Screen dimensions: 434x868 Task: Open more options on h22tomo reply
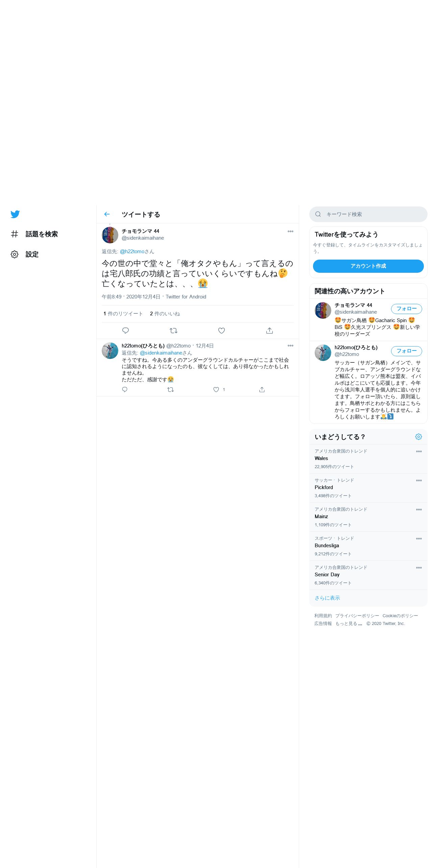[290, 346]
